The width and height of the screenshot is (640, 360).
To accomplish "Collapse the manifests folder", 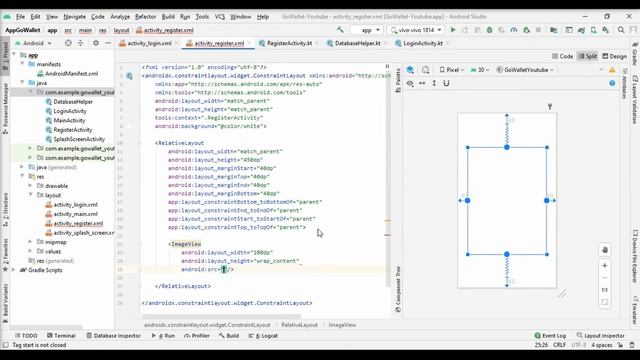I will coord(22,64).
